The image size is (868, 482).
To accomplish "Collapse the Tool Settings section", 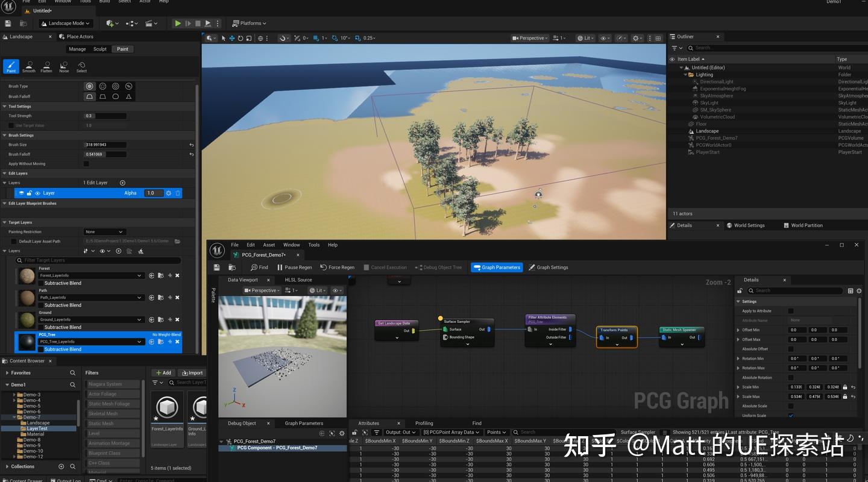I will pyautogui.click(x=5, y=107).
